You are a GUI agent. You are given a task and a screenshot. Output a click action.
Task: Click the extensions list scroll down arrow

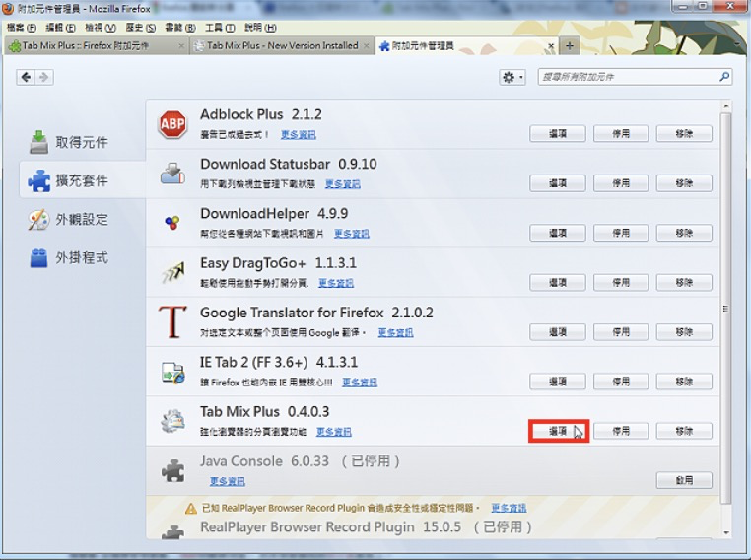(x=726, y=532)
